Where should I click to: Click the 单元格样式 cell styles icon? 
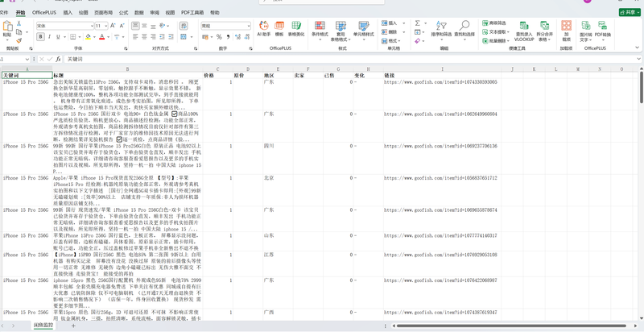tap(364, 26)
